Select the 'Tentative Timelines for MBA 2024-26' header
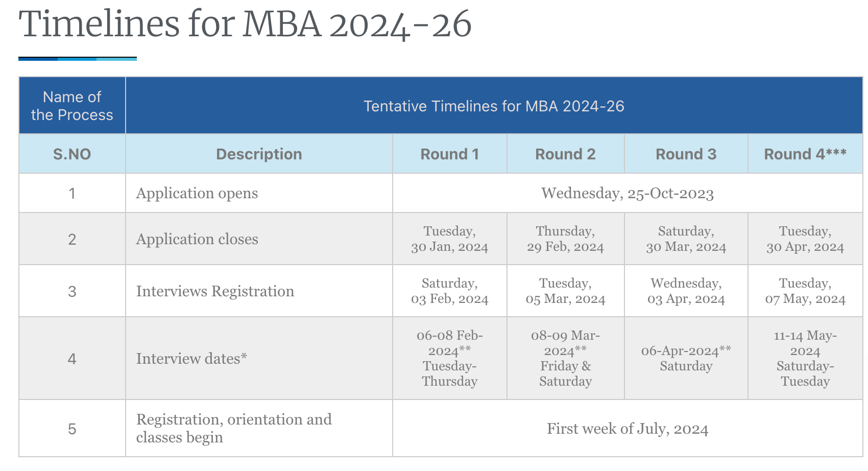Image resolution: width=868 pixels, height=471 pixels. pyautogui.click(x=494, y=106)
